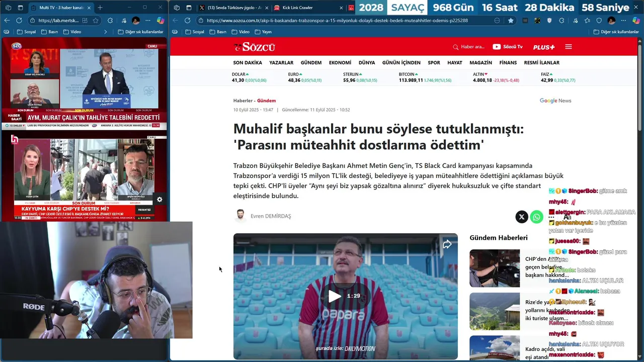Close the Multi TV tab

(x=89, y=8)
